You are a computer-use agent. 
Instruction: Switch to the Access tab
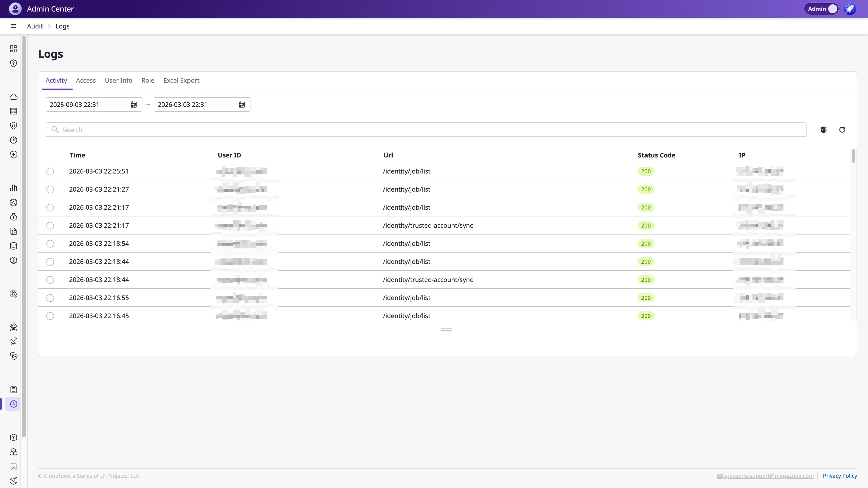(x=86, y=80)
